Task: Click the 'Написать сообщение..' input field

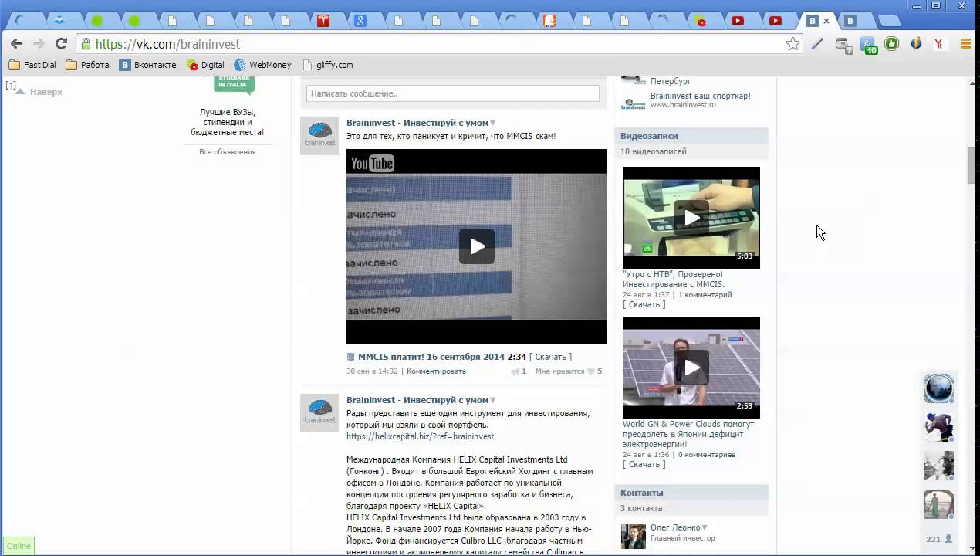Action: [453, 93]
